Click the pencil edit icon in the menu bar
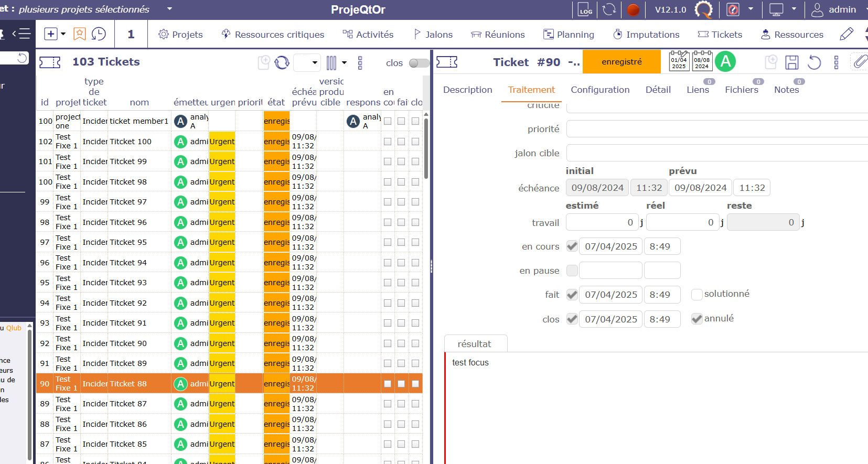This screenshot has width=868, height=464. (846, 34)
